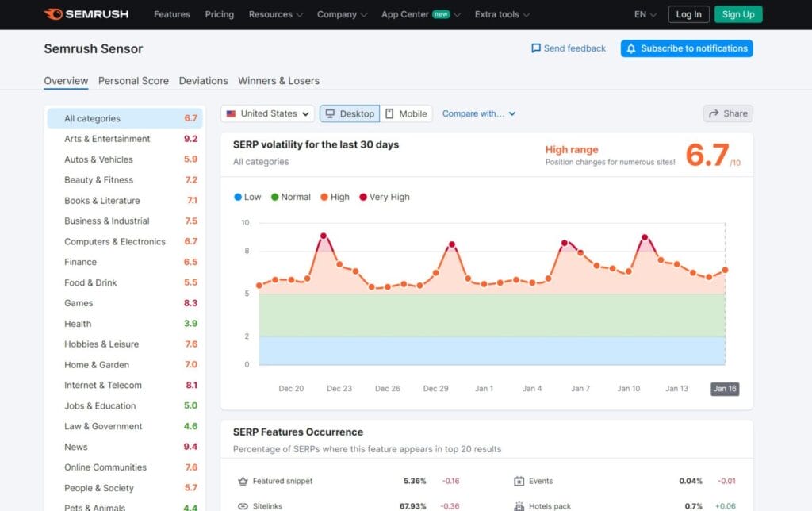Click the Jan 10 axis label
812x511 pixels.
coord(629,389)
